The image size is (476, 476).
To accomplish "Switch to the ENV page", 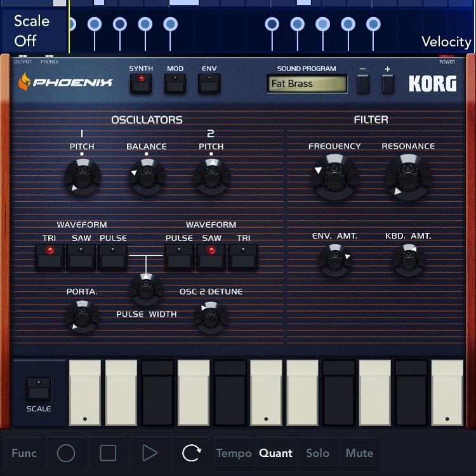I will pos(209,83).
